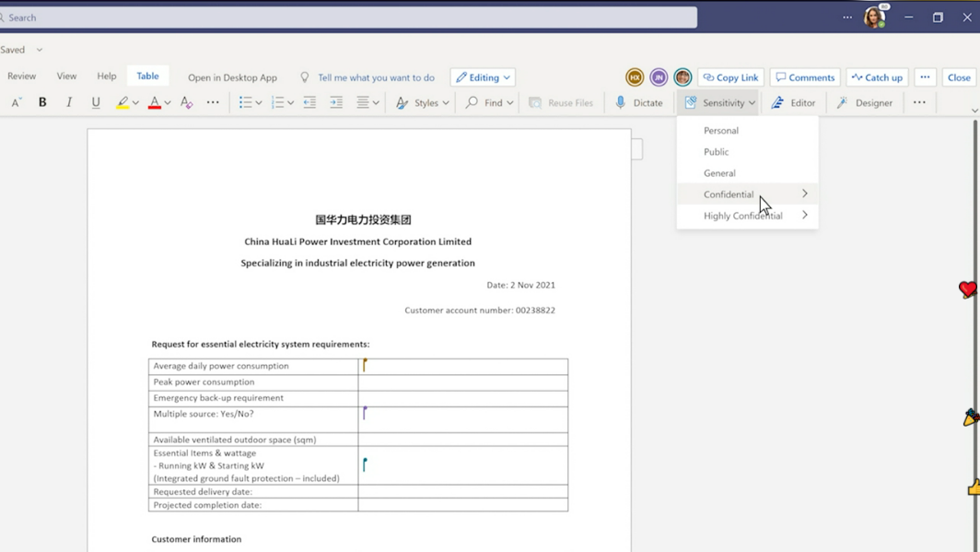980x552 pixels.
Task: Toggle italic formatting
Action: coord(69,102)
